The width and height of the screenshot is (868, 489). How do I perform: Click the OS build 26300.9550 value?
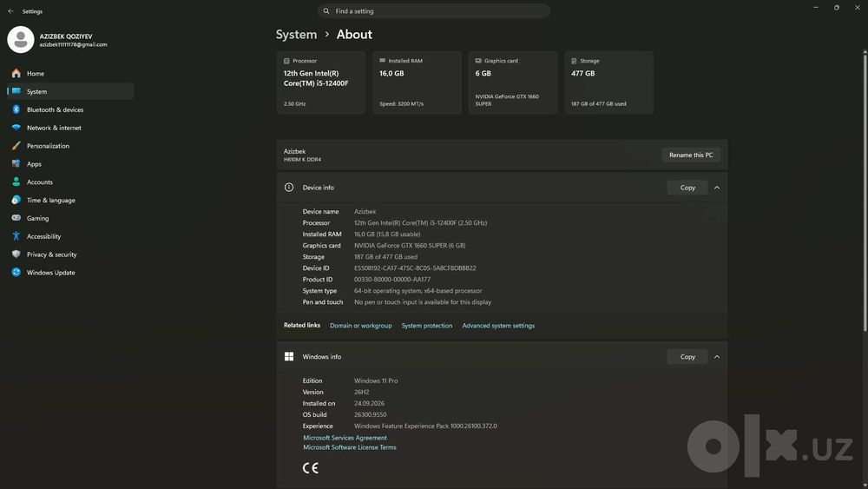[371, 415]
